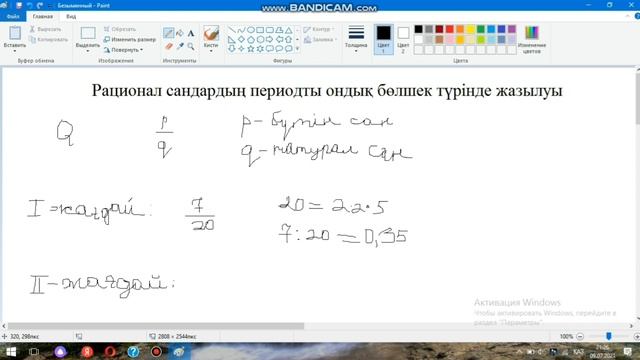Select the Magnifier tool

pyautogui.click(x=191, y=47)
